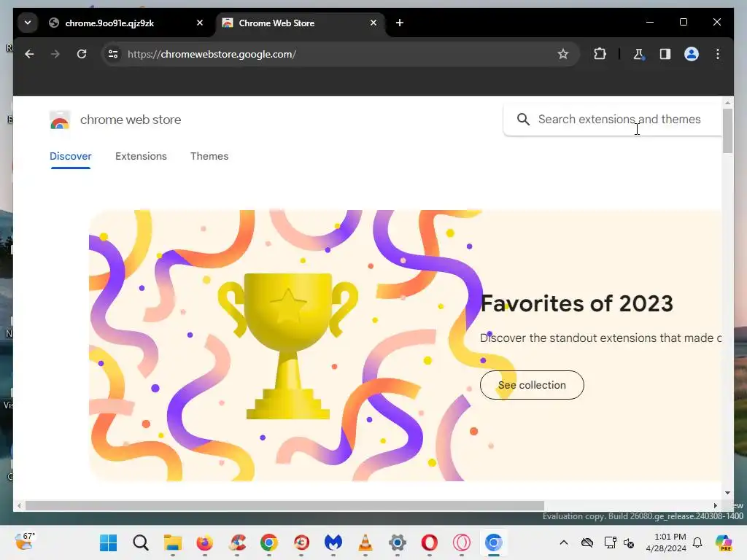Open the Extensions puzzle piece menu
This screenshot has width=747, height=560.
tap(600, 54)
